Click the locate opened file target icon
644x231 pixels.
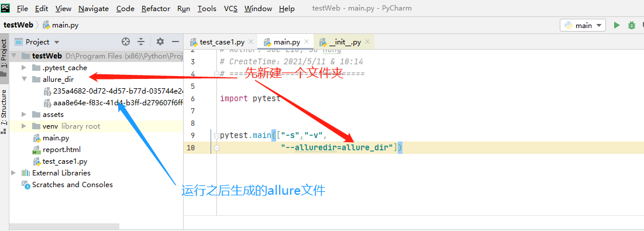(x=126, y=42)
